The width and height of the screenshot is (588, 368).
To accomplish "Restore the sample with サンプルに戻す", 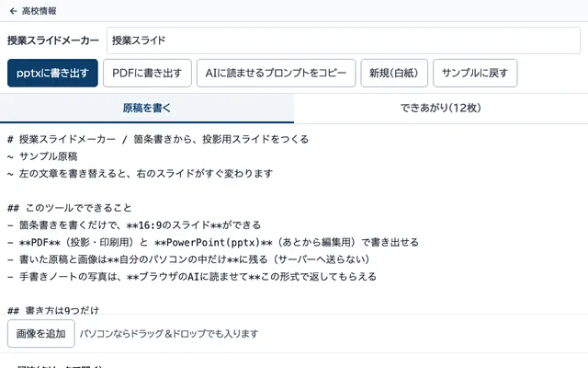I will pyautogui.click(x=475, y=73).
